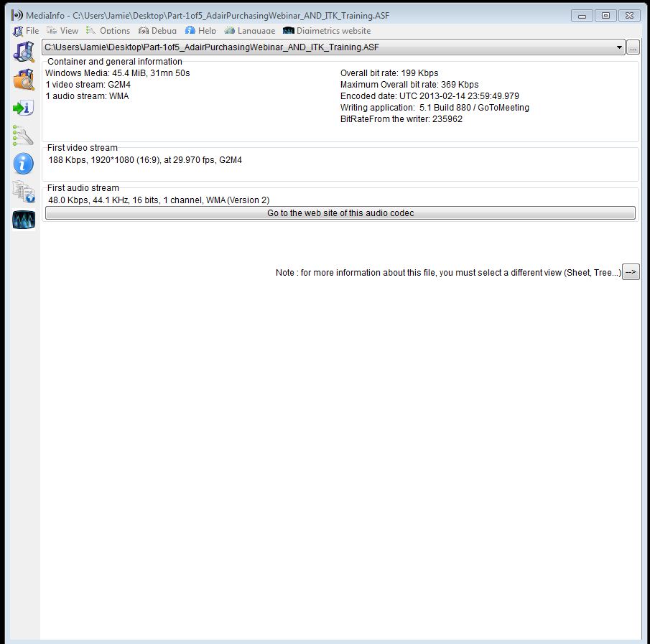
Task: Click the Open File sidebar icon
Action: pos(24,52)
